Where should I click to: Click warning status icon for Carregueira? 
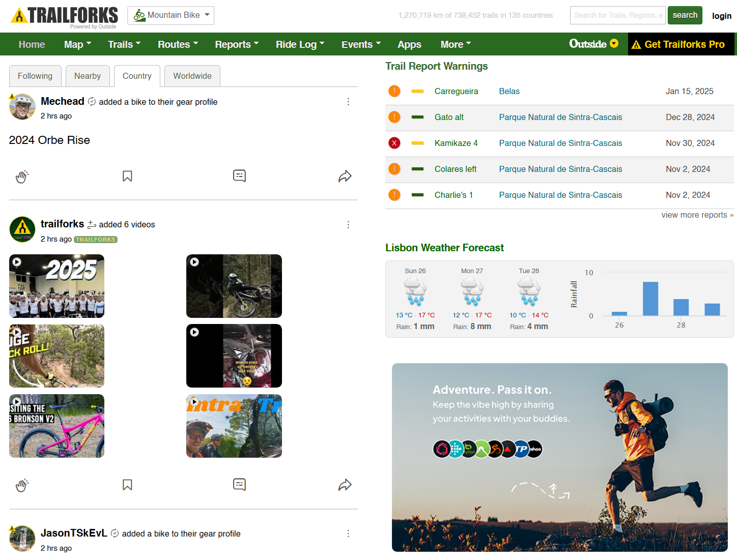[394, 91]
